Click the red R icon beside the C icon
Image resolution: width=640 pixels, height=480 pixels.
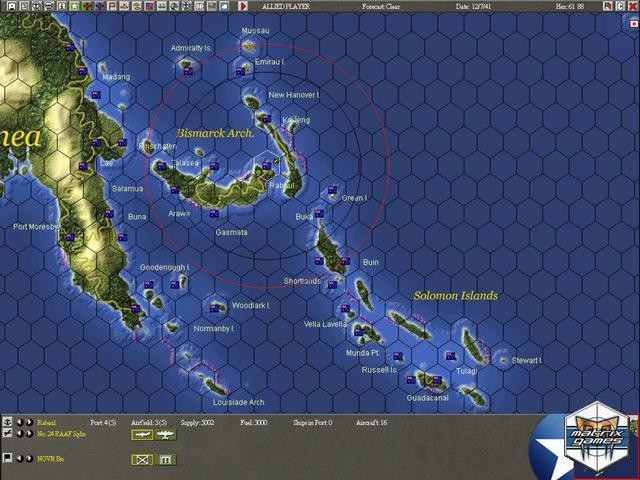coord(608,6)
